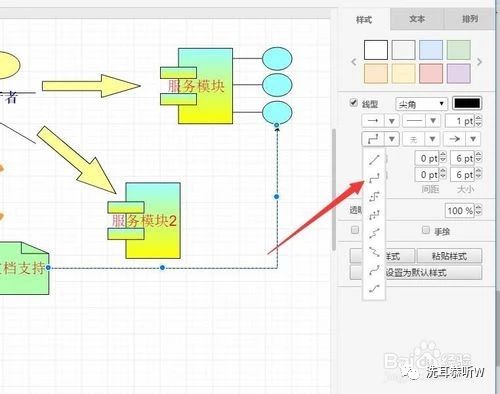Choose the orthogonal right-angle waypoint style

point(374,179)
